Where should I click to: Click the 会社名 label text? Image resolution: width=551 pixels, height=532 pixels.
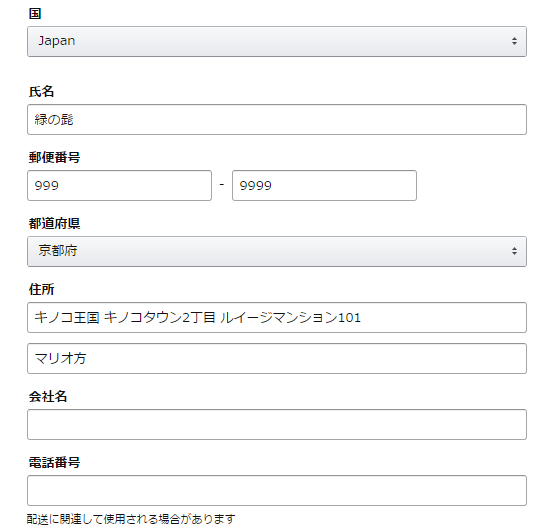click(x=47, y=396)
